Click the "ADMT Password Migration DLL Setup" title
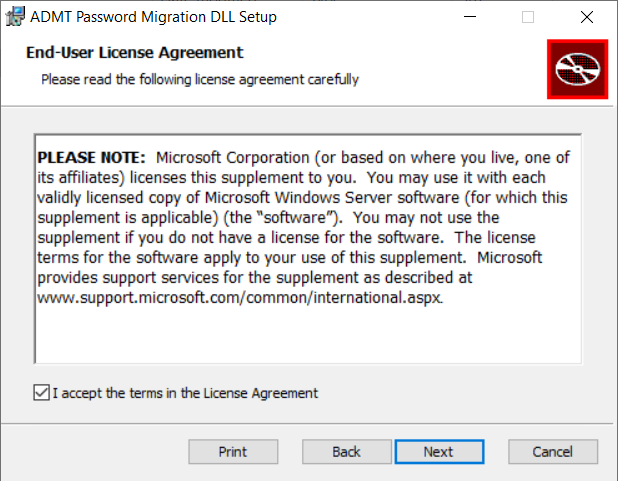Image resolution: width=618 pixels, height=481 pixels. click(154, 17)
